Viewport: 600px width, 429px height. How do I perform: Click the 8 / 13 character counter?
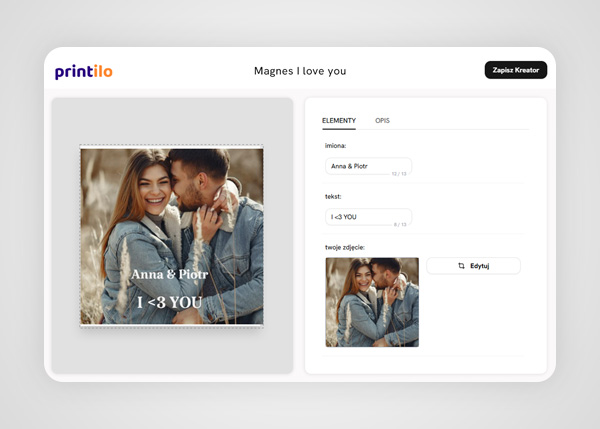point(400,225)
